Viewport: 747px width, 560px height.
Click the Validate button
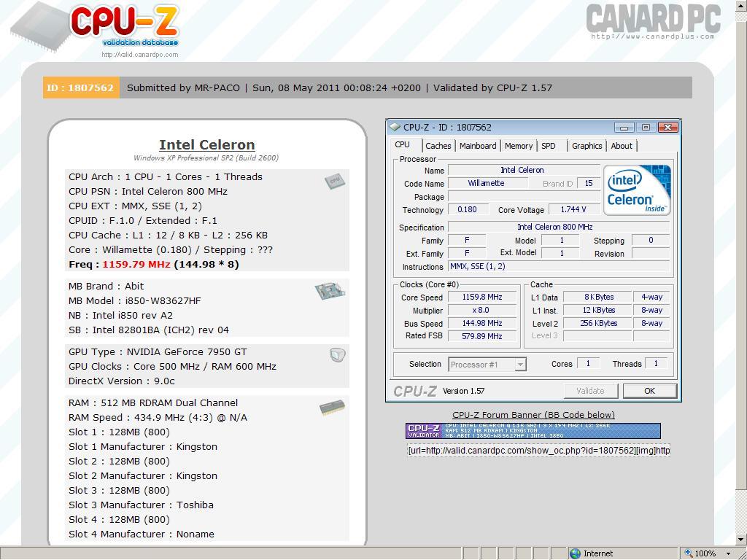tap(591, 391)
